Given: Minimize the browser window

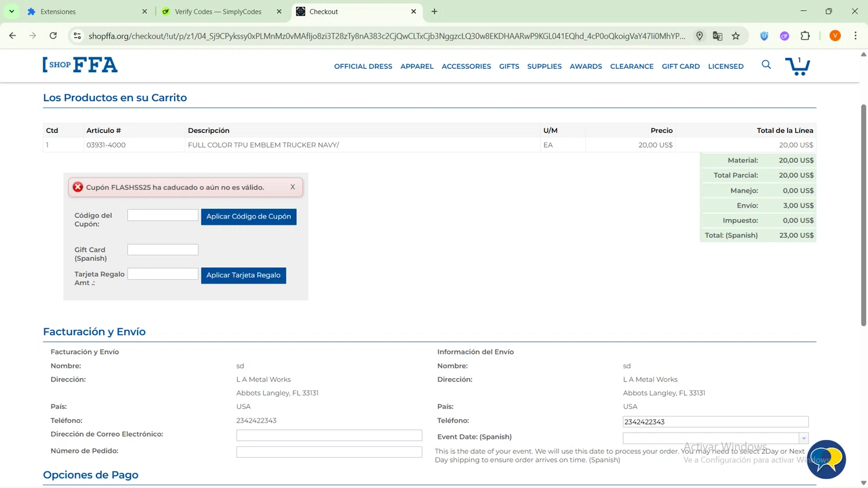Looking at the screenshot, I should tap(803, 11).
